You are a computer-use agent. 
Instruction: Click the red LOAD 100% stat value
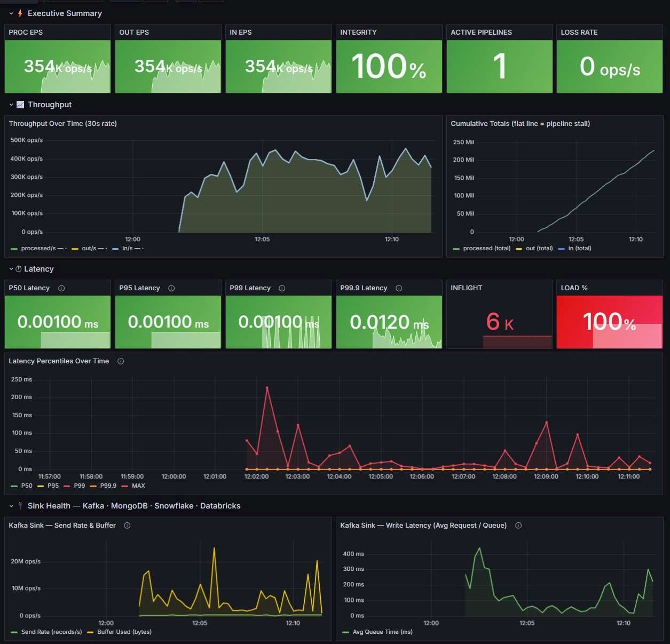click(x=609, y=322)
